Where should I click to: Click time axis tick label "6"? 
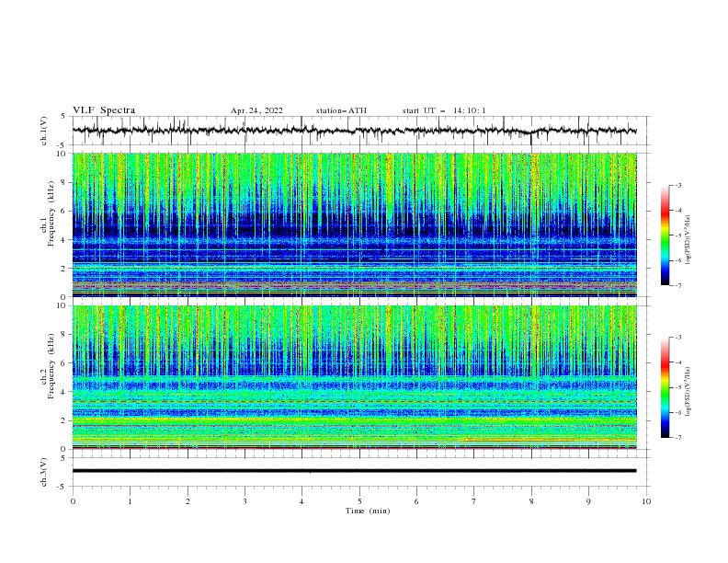click(416, 501)
